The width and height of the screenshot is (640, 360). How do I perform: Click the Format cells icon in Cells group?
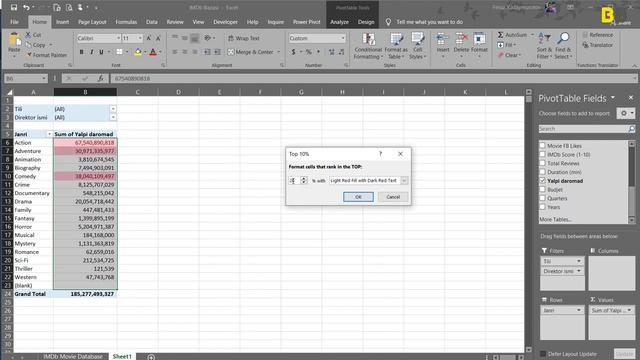pos(479,38)
